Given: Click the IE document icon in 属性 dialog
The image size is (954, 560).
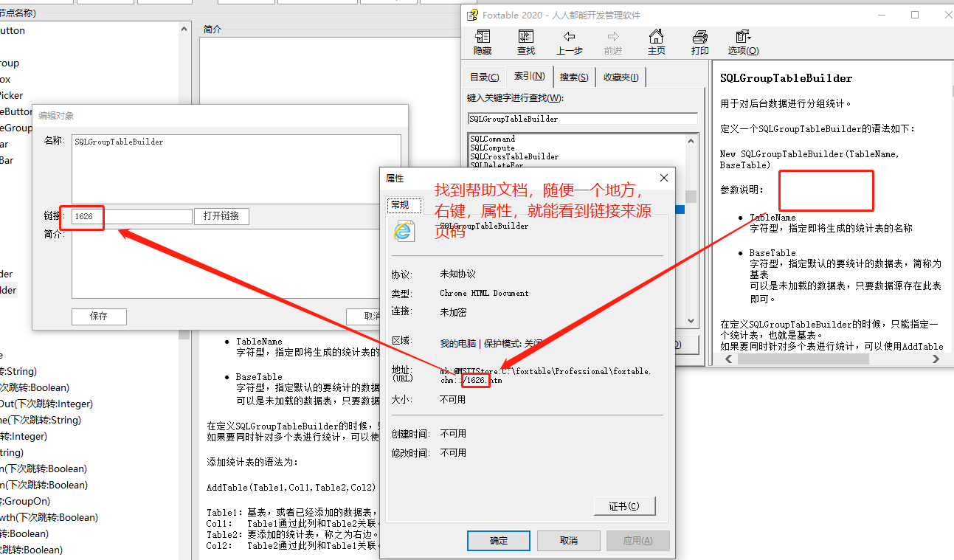Looking at the screenshot, I should (x=404, y=231).
